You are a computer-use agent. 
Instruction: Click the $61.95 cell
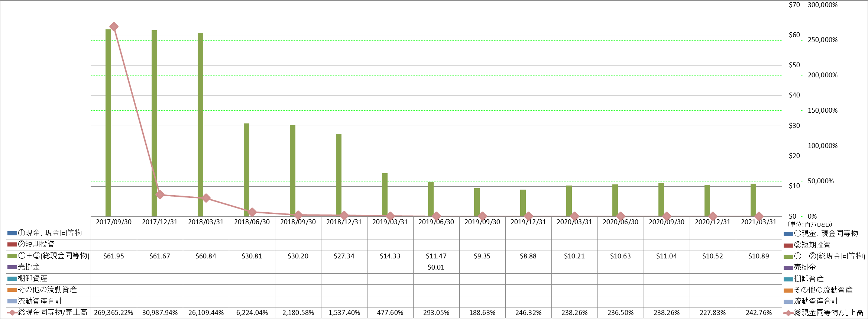(x=114, y=256)
